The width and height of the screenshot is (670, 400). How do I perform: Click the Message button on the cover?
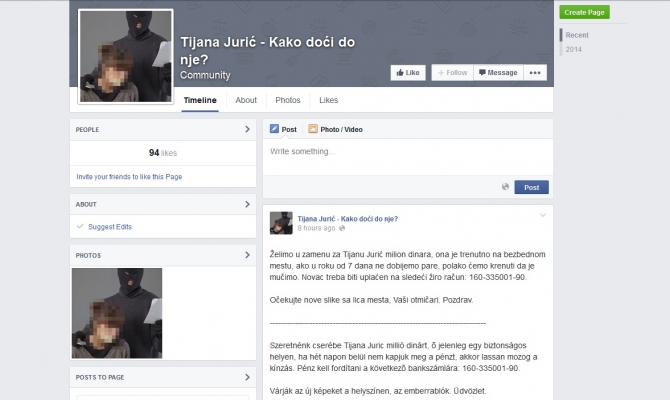[496, 72]
